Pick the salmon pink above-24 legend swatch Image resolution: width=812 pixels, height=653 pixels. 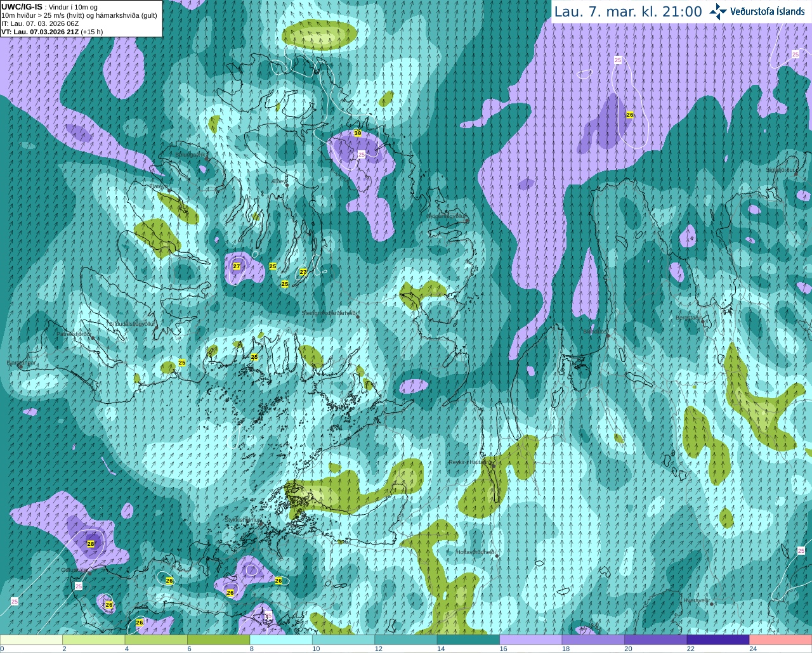click(x=781, y=640)
